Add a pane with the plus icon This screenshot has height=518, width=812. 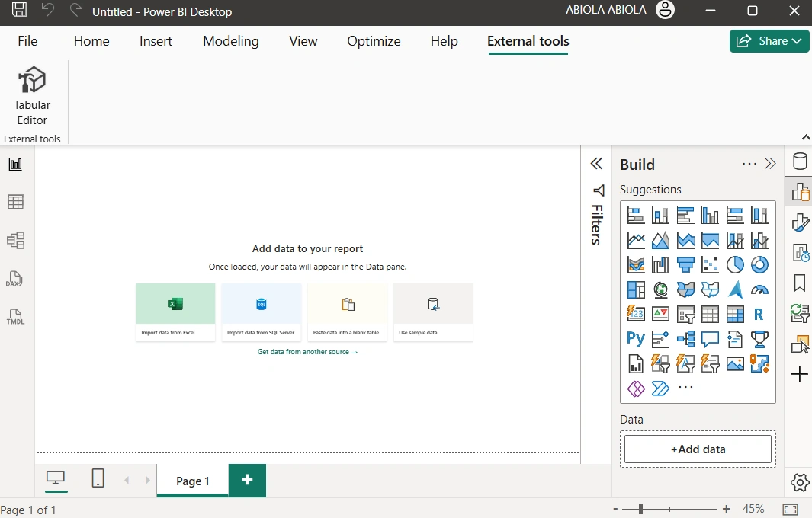(800, 374)
